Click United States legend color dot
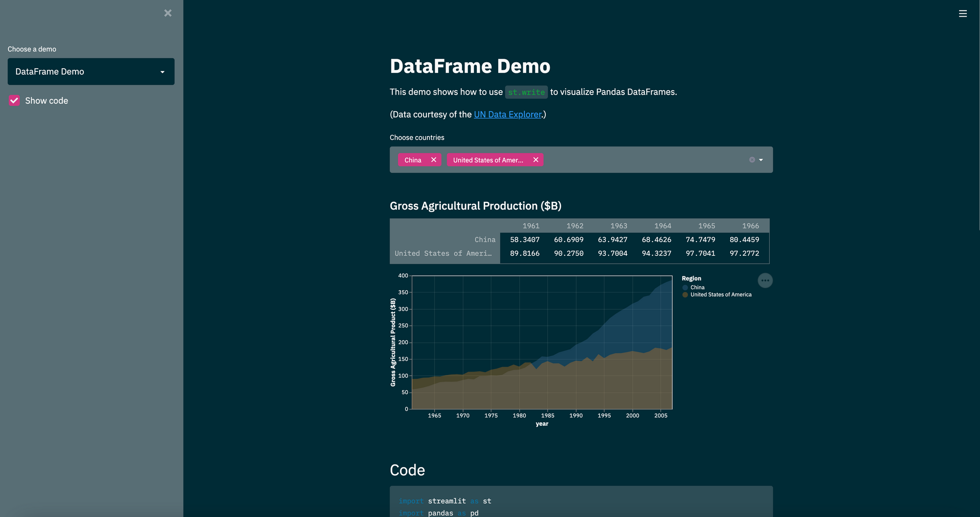This screenshot has width=980, height=517. [685, 295]
